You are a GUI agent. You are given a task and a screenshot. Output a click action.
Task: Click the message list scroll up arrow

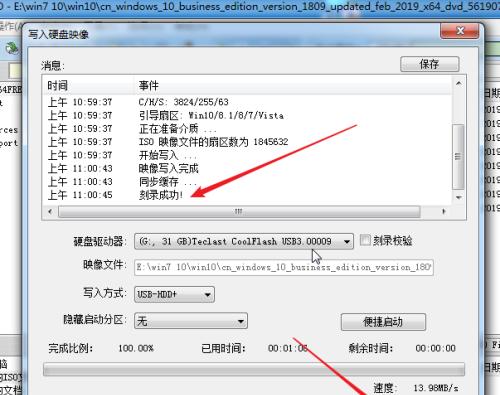click(459, 83)
